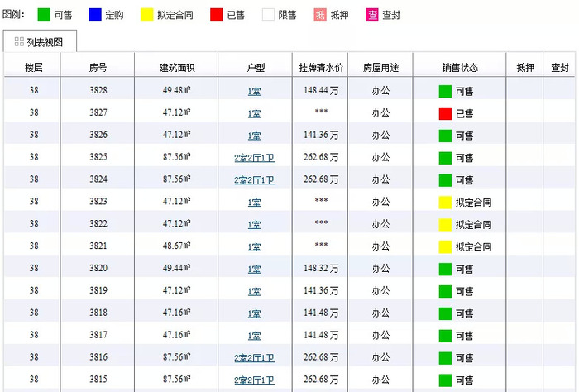
Task: Click red 已售 status square for room 3827
Action: coord(445,113)
